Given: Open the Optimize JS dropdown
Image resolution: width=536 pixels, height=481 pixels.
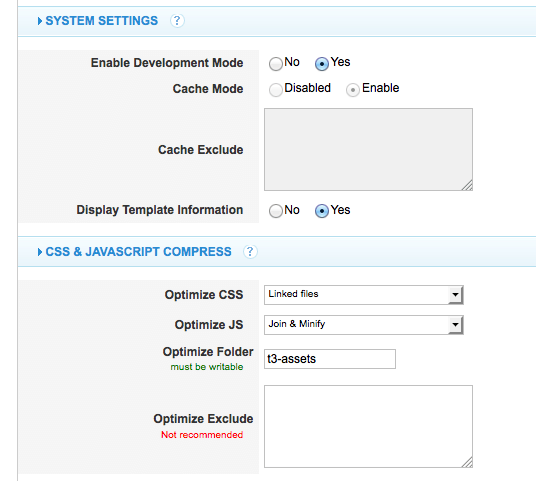Looking at the screenshot, I should point(364,325).
